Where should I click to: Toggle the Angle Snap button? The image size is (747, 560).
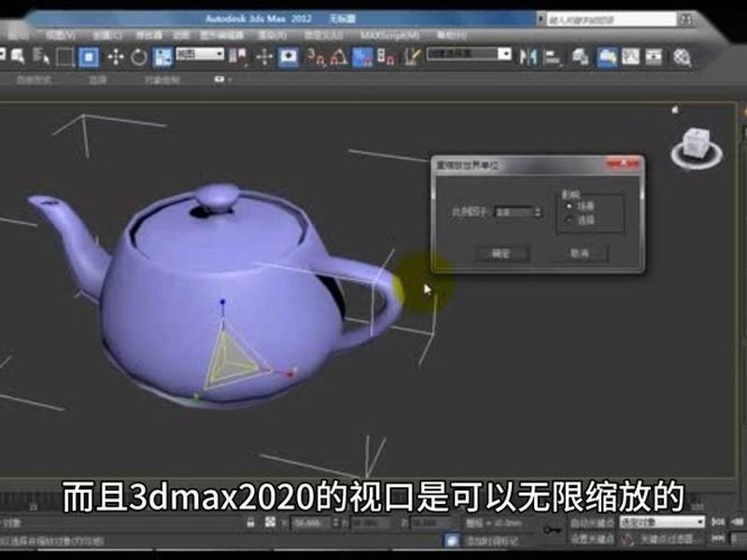[x=339, y=58]
